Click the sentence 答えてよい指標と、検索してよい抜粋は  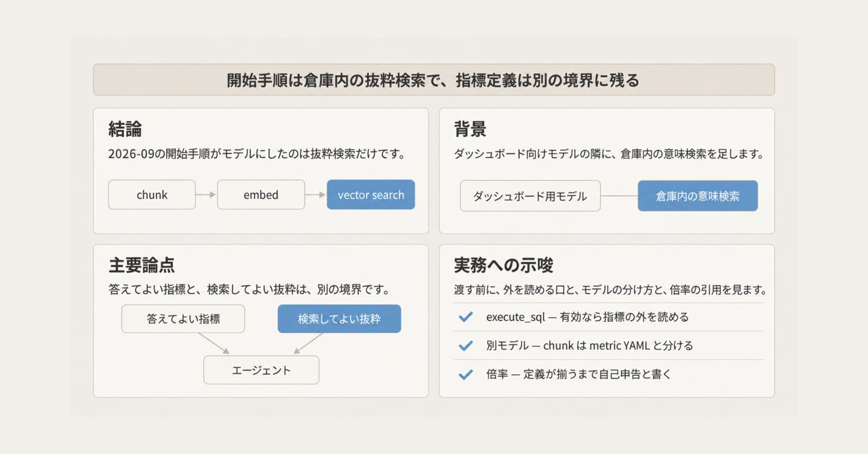[249, 289]
